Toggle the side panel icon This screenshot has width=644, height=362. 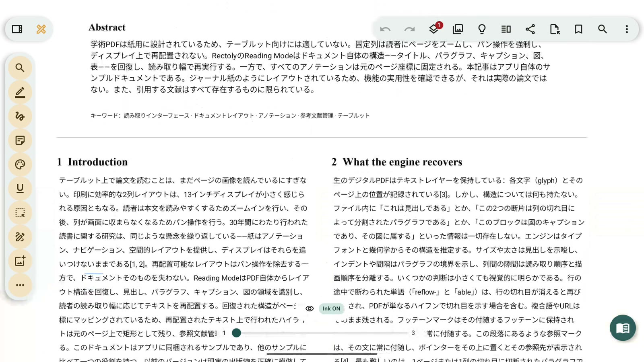[x=17, y=29]
